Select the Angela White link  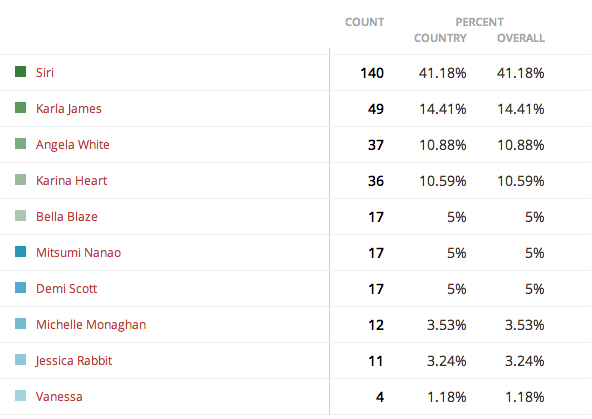pos(73,145)
